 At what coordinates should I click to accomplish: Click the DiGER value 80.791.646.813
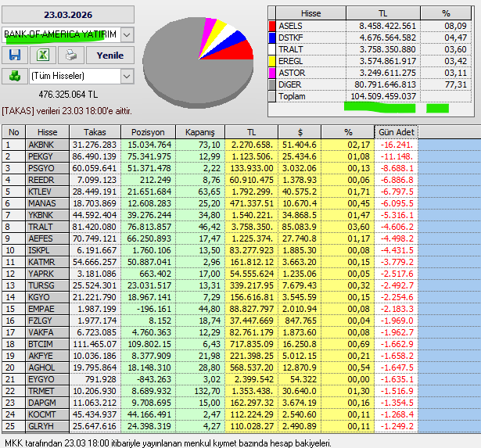(x=383, y=84)
